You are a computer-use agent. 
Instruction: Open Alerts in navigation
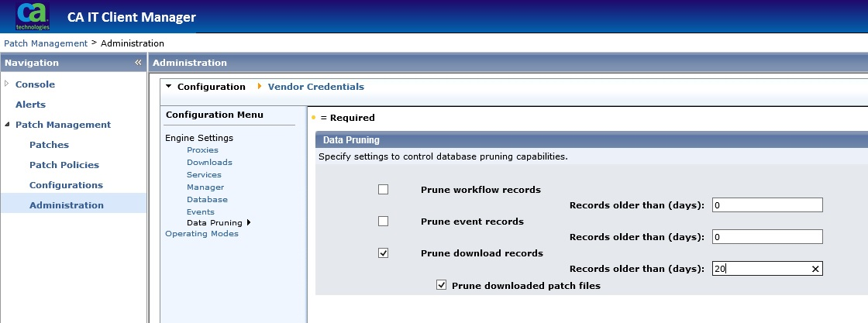coord(30,105)
